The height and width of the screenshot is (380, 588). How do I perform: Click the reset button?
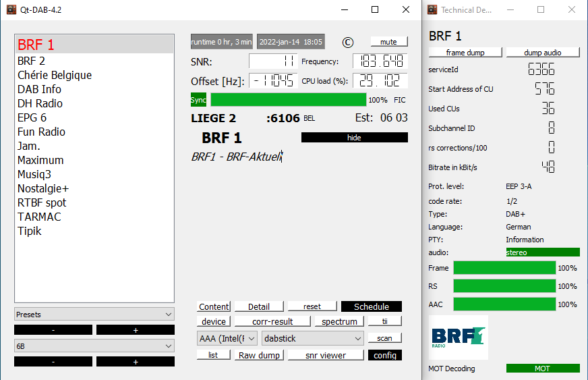[x=312, y=306]
